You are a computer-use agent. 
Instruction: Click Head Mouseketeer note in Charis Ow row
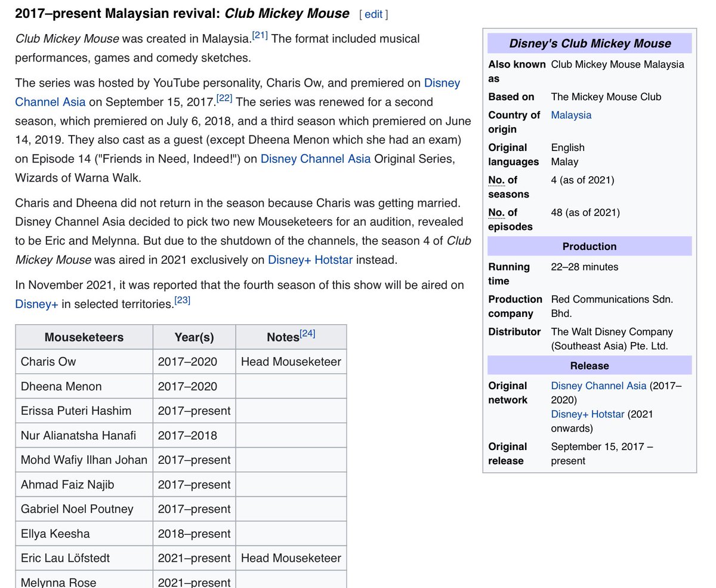291,362
